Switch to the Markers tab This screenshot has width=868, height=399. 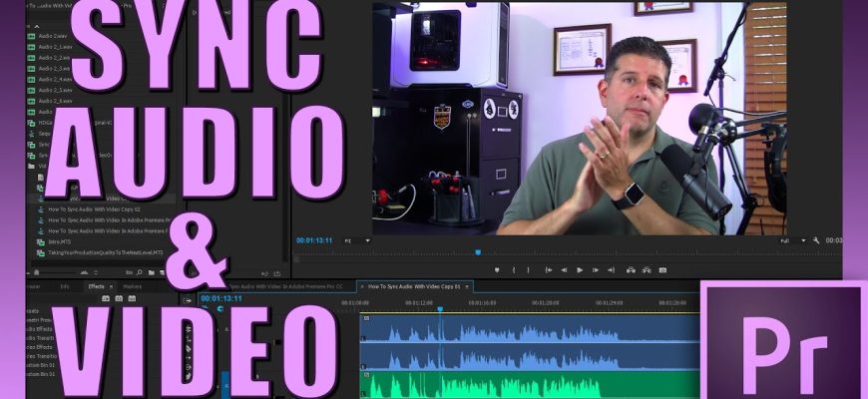pyautogui.click(x=132, y=286)
